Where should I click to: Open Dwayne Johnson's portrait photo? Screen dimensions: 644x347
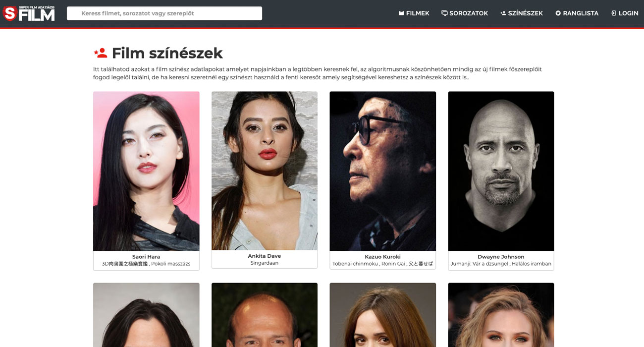pyautogui.click(x=501, y=171)
